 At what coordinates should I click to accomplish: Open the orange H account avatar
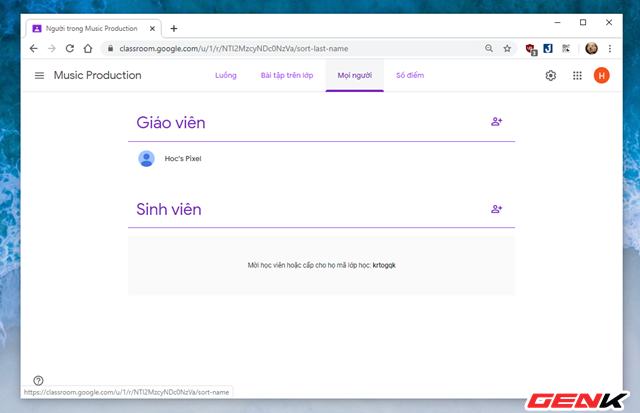(x=601, y=75)
